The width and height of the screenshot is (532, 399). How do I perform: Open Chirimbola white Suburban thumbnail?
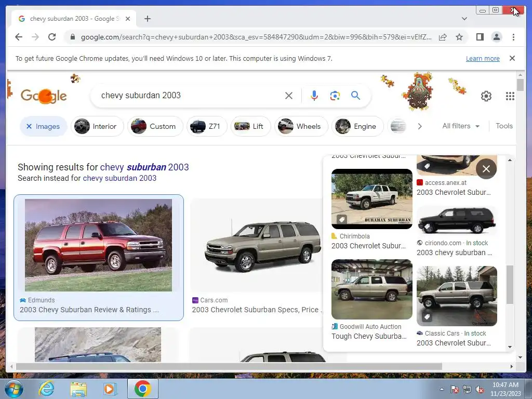coord(372,199)
